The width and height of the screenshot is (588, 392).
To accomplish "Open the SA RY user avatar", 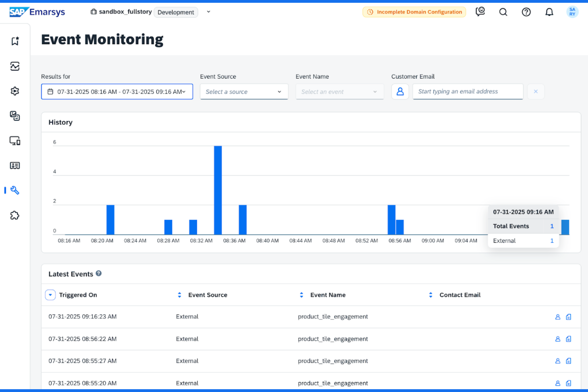I will click(x=573, y=12).
